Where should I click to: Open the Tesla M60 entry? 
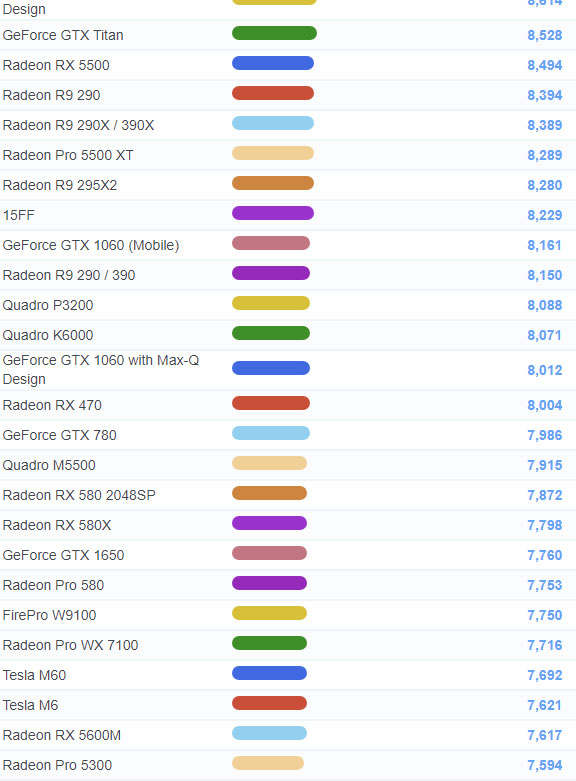(34, 675)
